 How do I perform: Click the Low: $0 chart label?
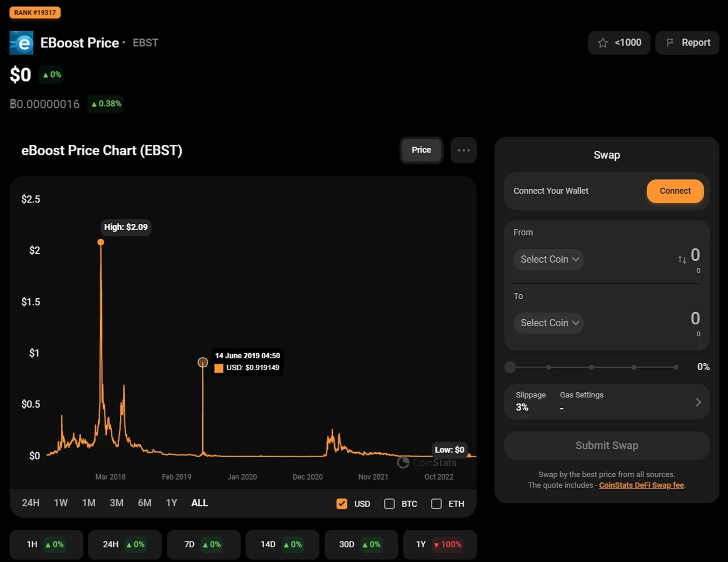point(449,450)
